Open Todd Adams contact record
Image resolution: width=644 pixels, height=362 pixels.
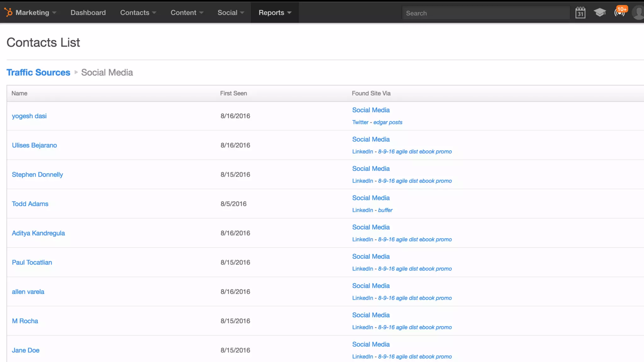click(x=30, y=204)
